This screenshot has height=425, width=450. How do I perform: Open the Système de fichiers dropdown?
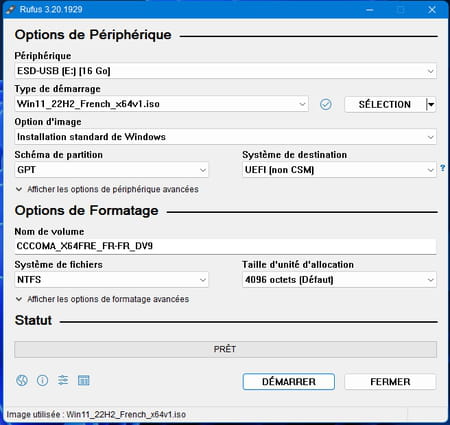tap(112, 280)
